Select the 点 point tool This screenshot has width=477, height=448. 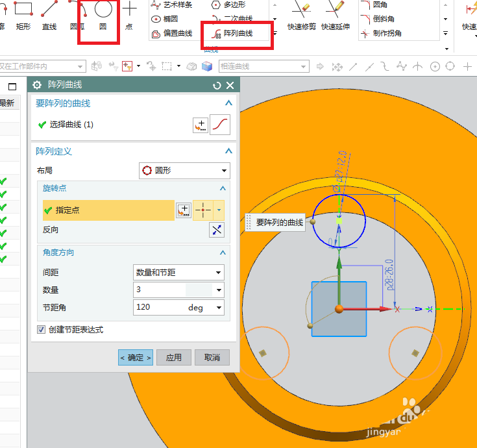coord(129,16)
